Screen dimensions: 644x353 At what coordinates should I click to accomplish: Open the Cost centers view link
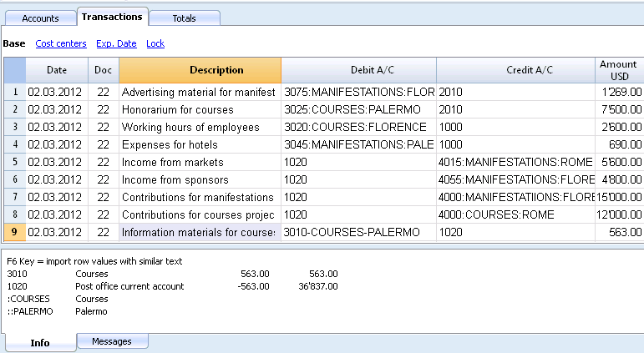click(x=61, y=43)
